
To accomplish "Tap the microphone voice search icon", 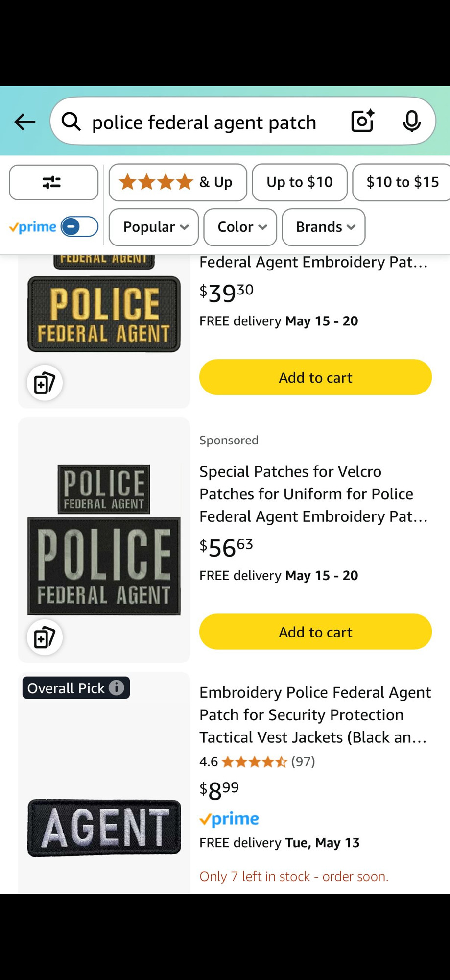I will click(x=411, y=121).
